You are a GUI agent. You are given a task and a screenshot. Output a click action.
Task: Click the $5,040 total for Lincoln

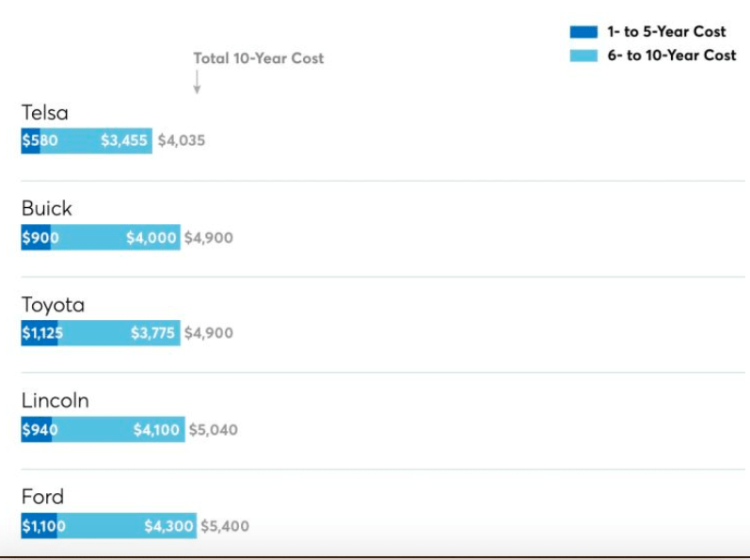(214, 429)
